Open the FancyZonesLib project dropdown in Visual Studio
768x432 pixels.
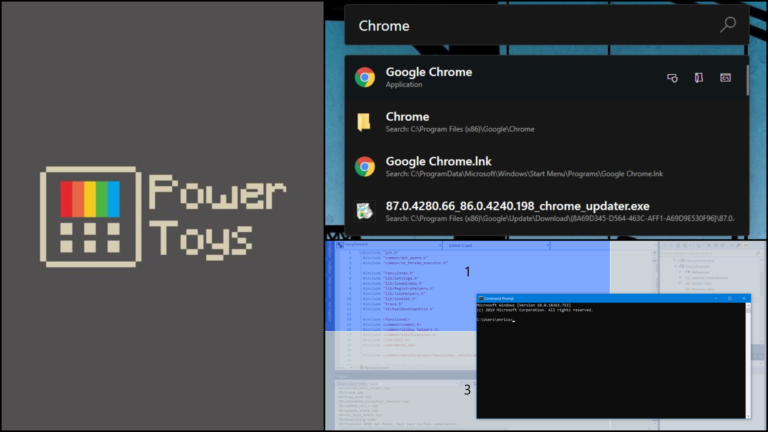tap(389, 244)
